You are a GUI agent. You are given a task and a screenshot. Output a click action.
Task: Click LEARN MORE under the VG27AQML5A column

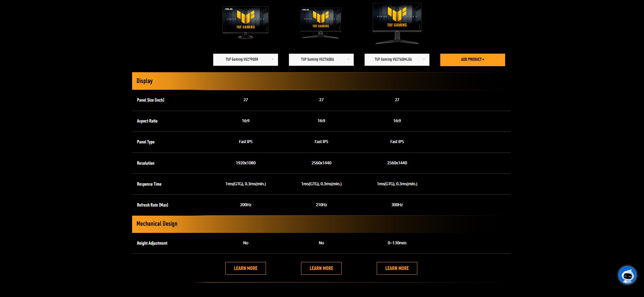coord(397,268)
